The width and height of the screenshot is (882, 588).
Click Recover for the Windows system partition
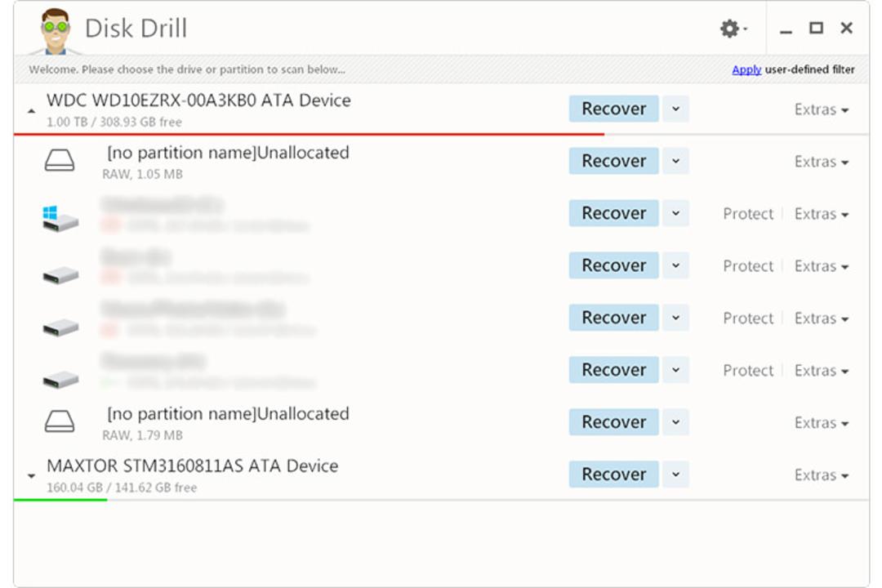613,213
